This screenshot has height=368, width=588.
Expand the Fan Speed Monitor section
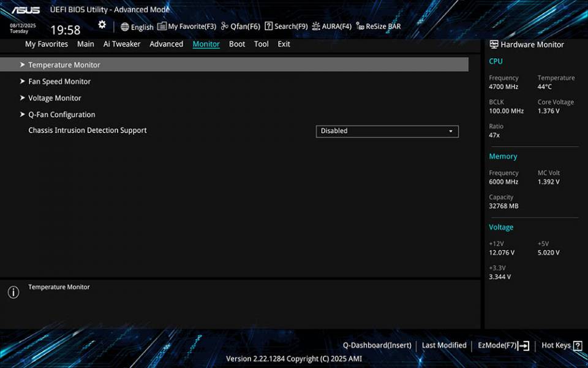tap(59, 81)
